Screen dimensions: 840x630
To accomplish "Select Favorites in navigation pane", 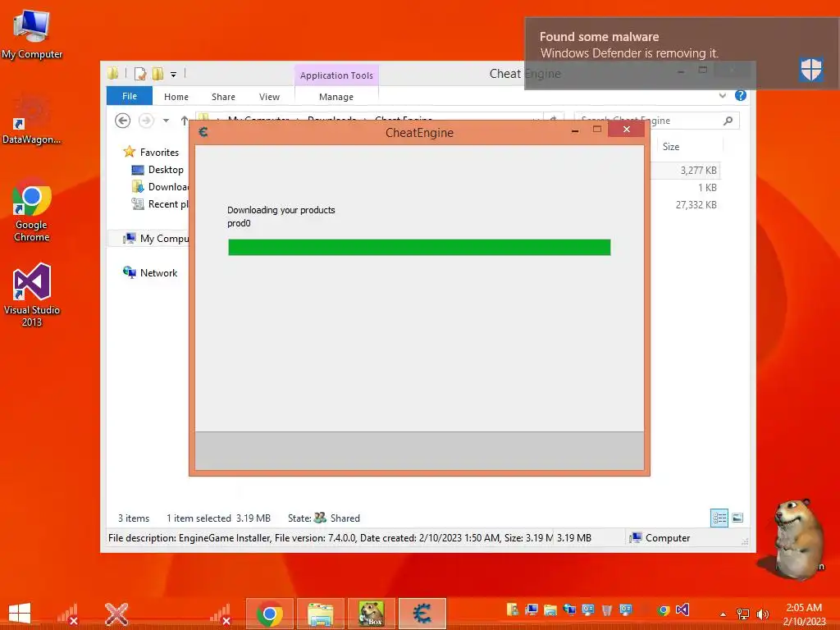I will 159,152.
